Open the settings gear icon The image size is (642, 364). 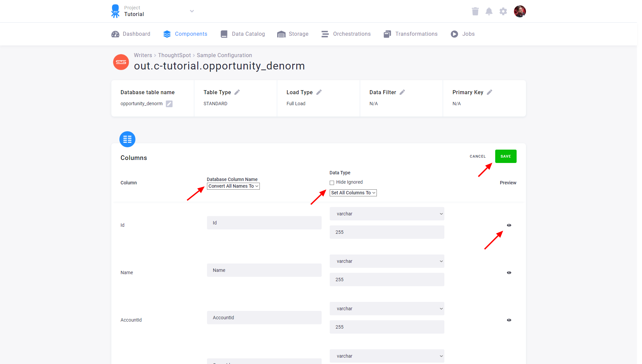pos(503,11)
